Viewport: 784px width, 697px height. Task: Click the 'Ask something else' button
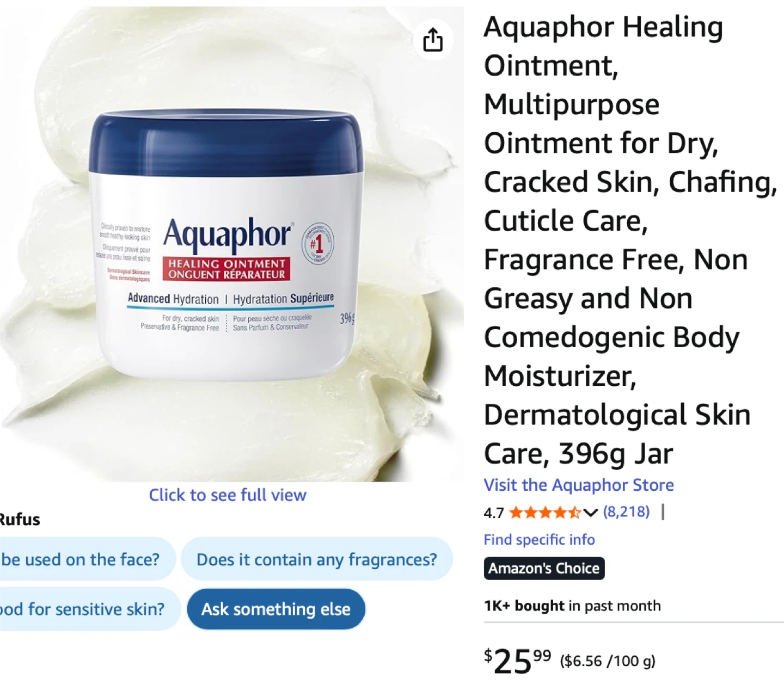click(x=276, y=609)
